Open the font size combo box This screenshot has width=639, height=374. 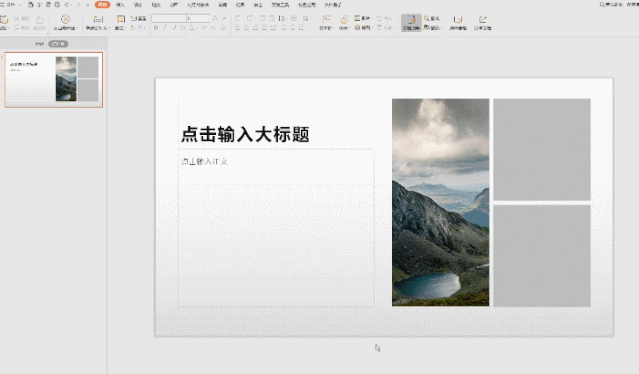(x=198, y=18)
